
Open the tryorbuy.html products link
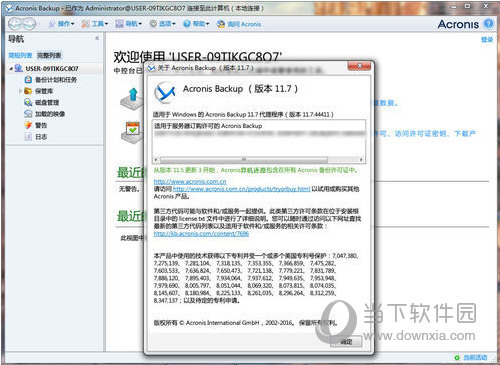click(241, 189)
